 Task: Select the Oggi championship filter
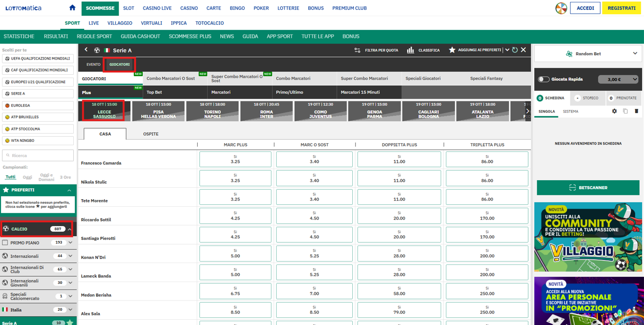click(27, 177)
